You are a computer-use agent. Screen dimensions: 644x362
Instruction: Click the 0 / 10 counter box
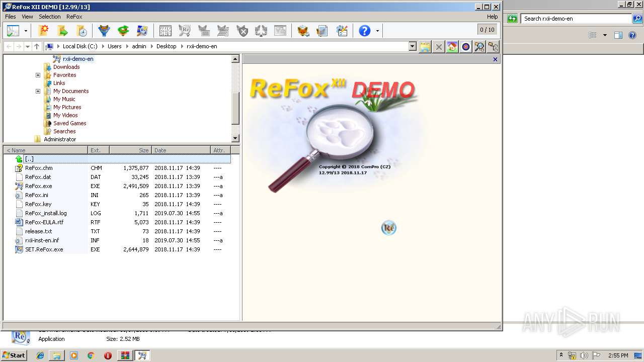pos(487,30)
